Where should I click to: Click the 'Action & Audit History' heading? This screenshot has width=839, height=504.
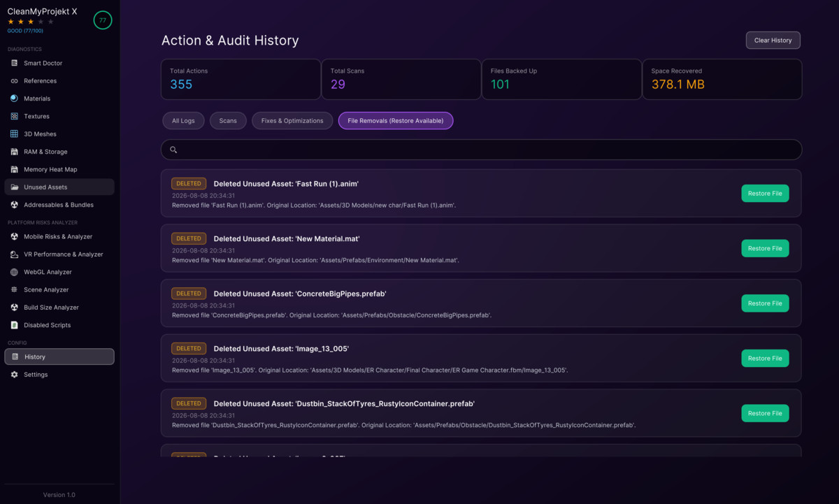click(230, 41)
